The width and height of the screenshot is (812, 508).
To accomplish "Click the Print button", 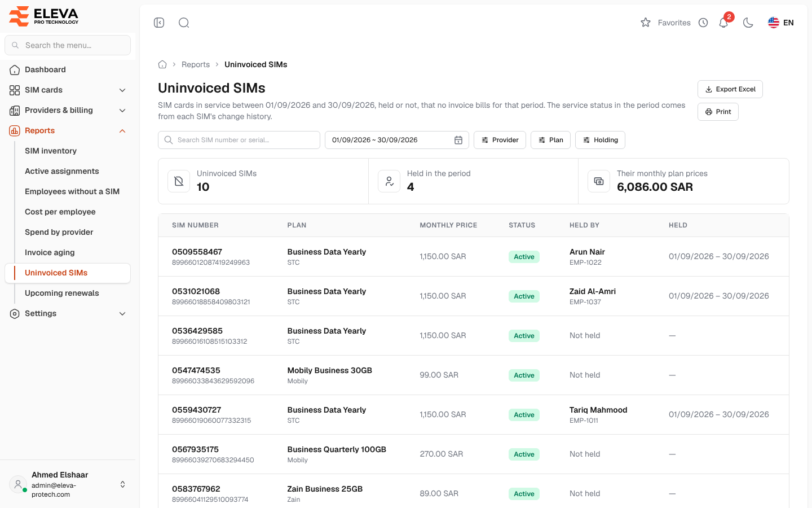I will (718, 112).
